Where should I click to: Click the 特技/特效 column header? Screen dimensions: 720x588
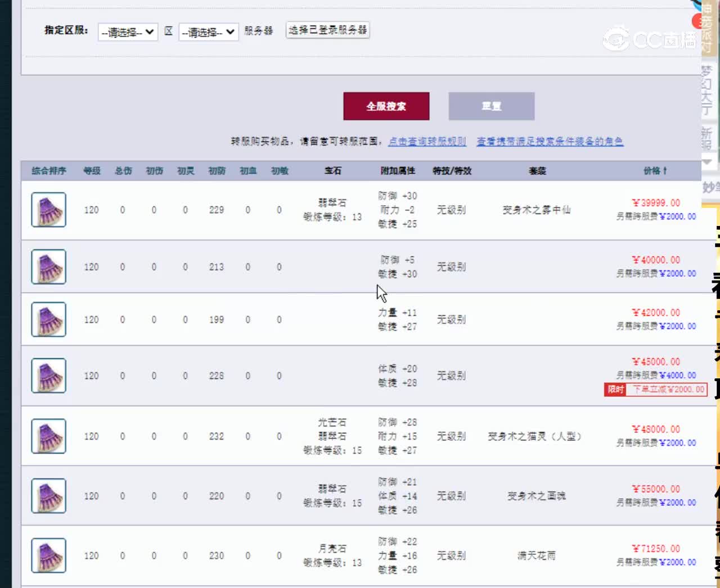[452, 171]
